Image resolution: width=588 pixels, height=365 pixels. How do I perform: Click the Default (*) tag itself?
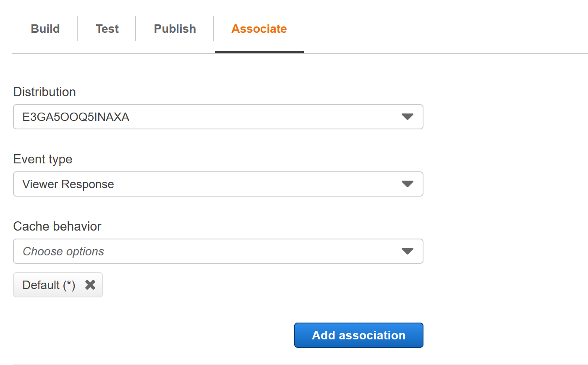click(49, 285)
